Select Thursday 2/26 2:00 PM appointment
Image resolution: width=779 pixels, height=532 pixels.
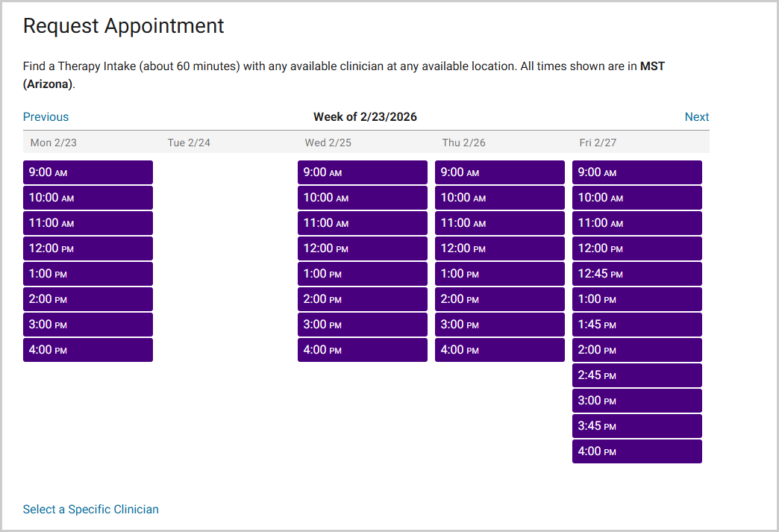click(x=500, y=299)
